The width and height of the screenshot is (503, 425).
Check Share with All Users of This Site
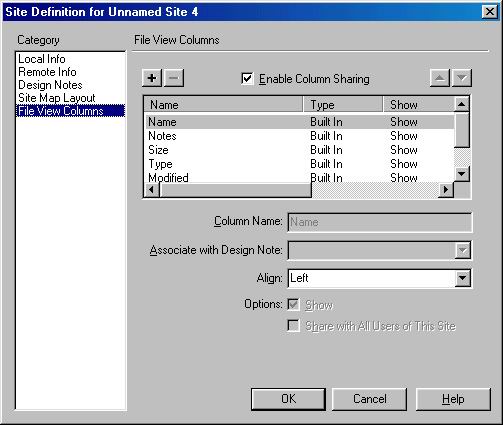(x=293, y=326)
